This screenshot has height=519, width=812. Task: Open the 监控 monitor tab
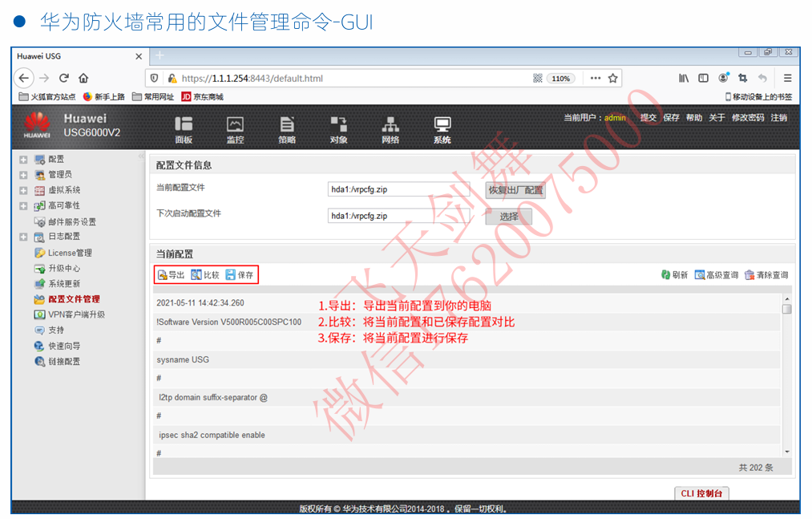235,130
